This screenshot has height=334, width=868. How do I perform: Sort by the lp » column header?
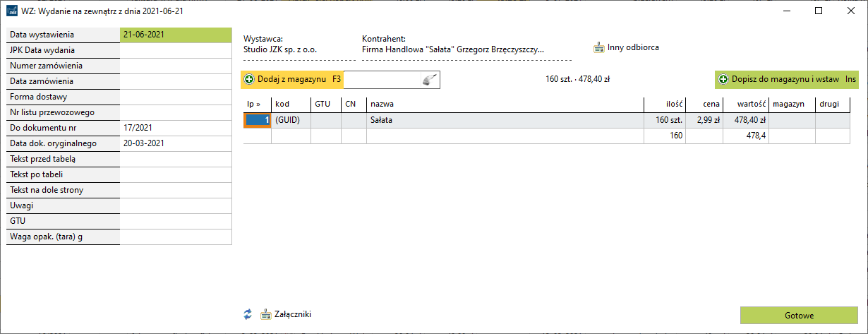(x=257, y=104)
